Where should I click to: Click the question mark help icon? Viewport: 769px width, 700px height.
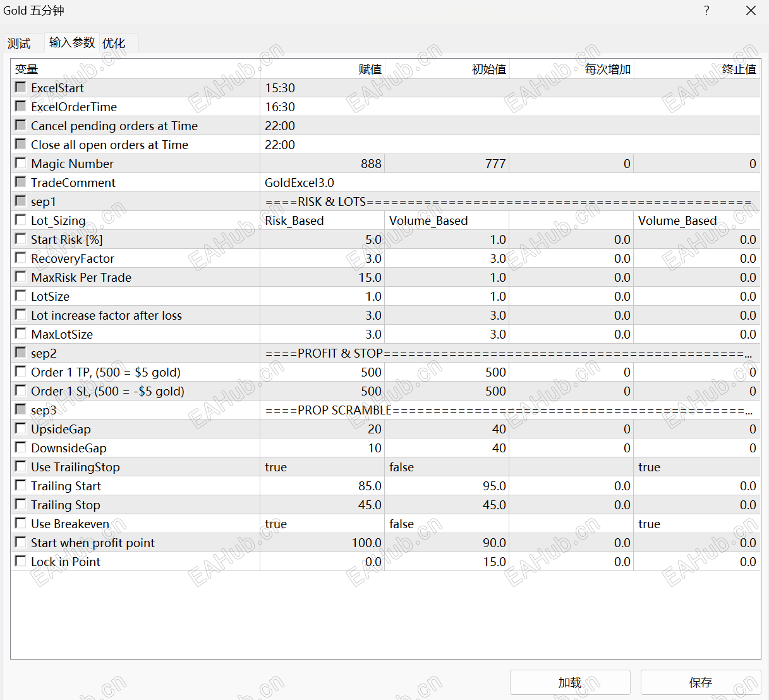(x=706, y=11)
